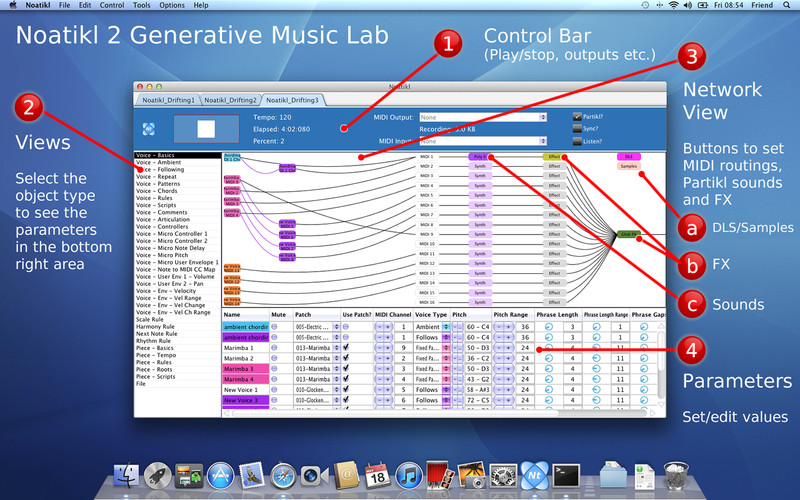The width and height of the screenshot is (800, 500).
Task: Open Safari from the dock
Action: click(x=283, y=477)
